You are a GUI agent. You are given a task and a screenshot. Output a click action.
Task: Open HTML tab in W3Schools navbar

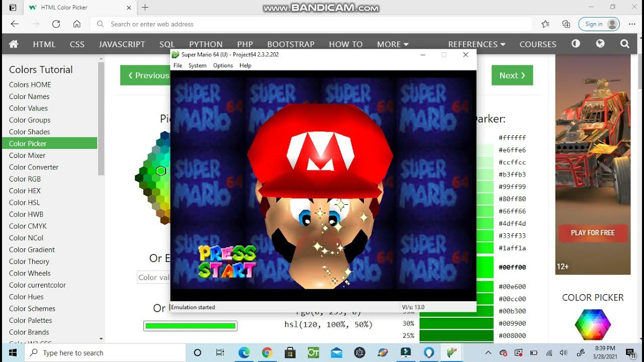click(x=44, y=44)
